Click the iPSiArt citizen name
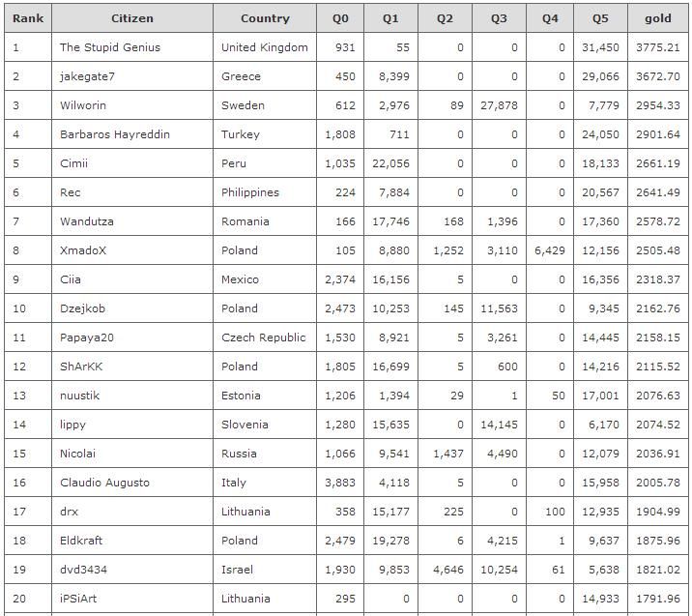Viewport: 692px width, 616px height. click(78, 599)
